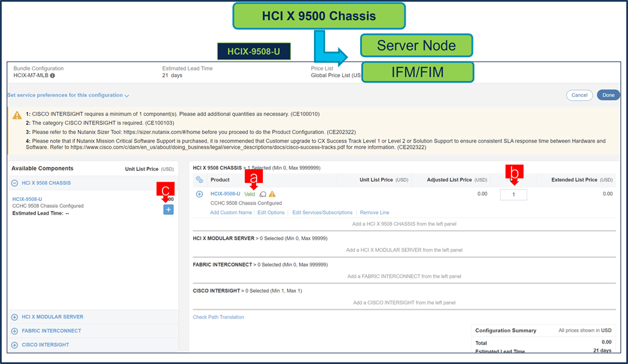Click the Cancel button
The height and width of the screenshot is (364, 628).
pos(579,95)
